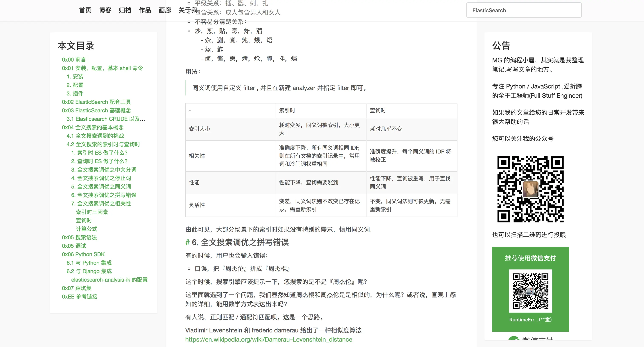Screen dimensions: 644x347
Task: Open the 博客 navigation menu item
Action: [x=105, y=10]
